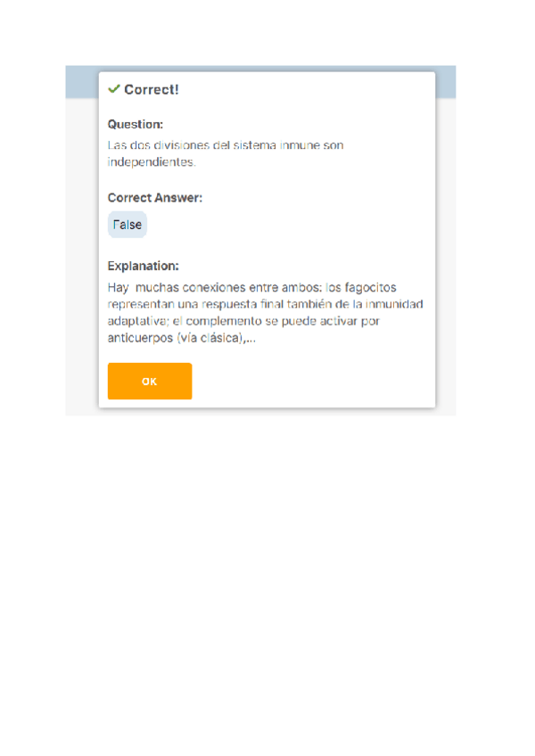535x756 pixels.
Task: Click the explanation line starting "representan una respuesta"
Action: (x=264, y=304)
